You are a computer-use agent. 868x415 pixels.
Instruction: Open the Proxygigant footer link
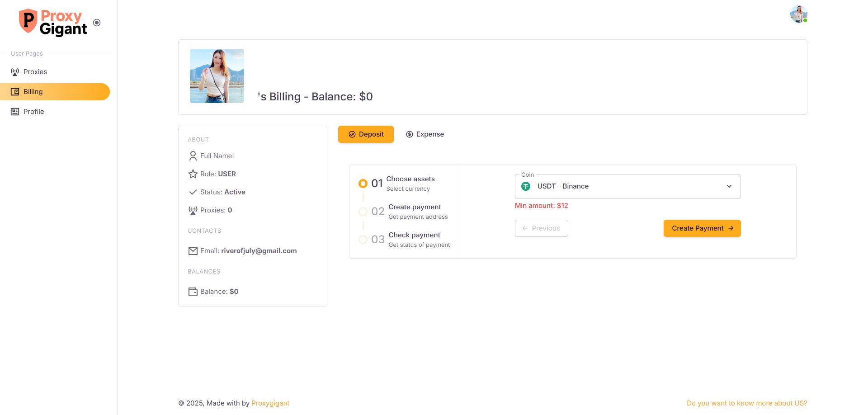click(x=270, y=403)
